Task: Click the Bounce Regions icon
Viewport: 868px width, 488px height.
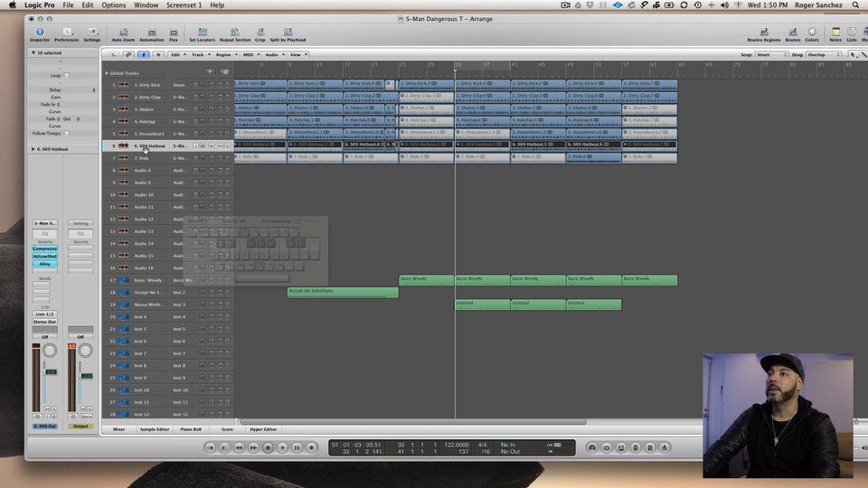Action: click(x=763, y=34)
